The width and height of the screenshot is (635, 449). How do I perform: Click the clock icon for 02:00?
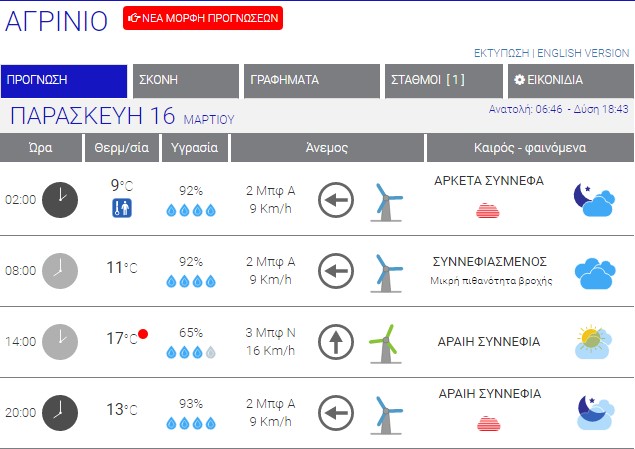coord(60,199)
